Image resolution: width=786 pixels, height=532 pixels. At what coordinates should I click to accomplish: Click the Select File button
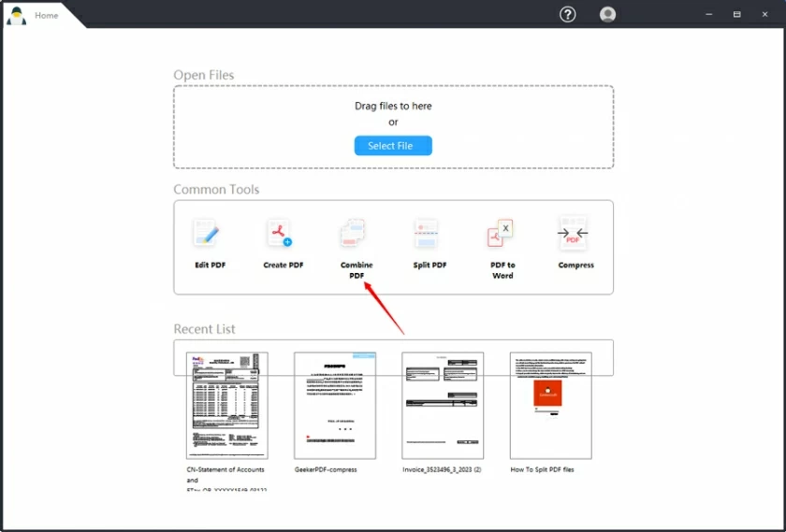coord(393,145)
